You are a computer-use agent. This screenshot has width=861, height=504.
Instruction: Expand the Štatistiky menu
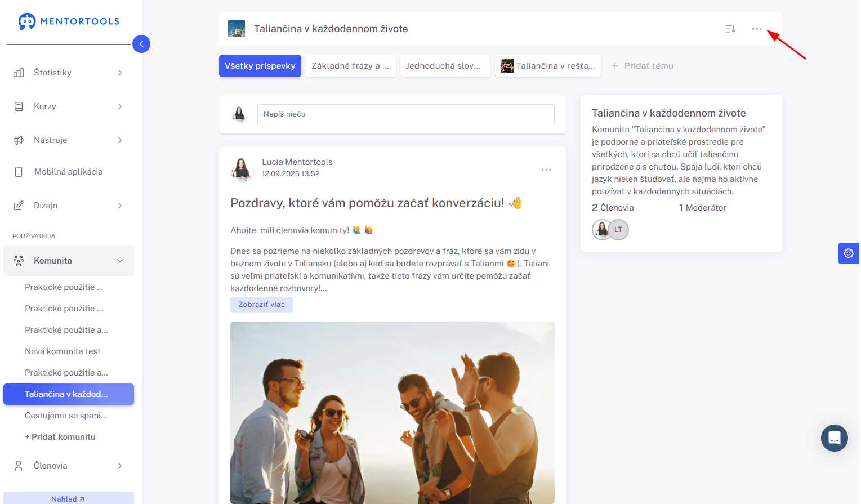(69, 73)
